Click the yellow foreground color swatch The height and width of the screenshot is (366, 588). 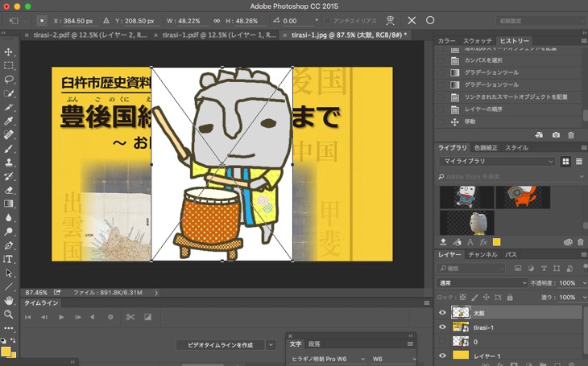click(x=6, y=351)
